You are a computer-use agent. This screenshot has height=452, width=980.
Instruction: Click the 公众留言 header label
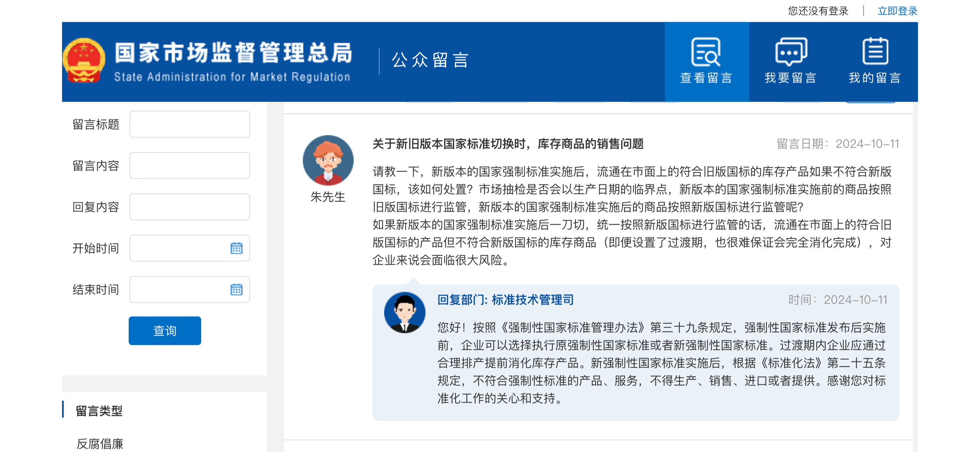(x=430, y=60)
